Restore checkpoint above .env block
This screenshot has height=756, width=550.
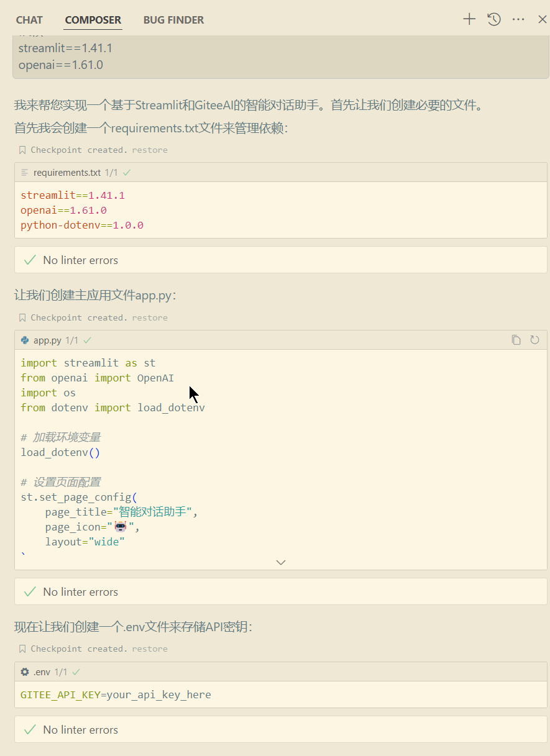[150, 649]
